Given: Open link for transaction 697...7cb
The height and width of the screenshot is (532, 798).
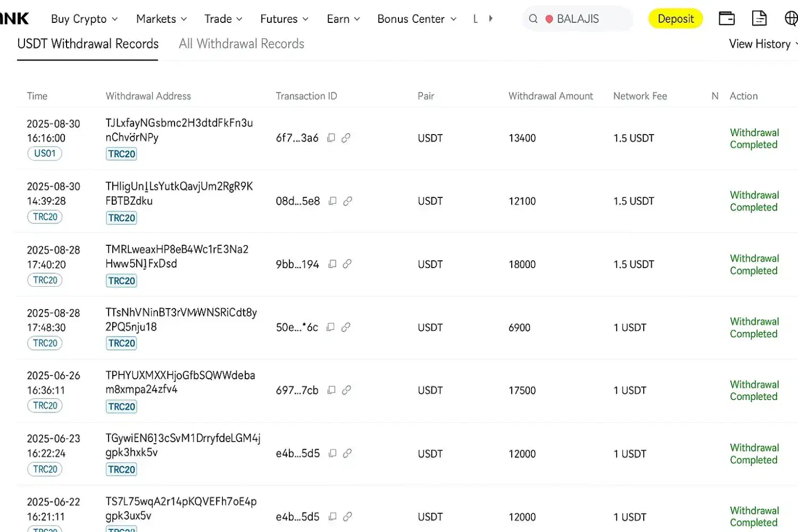Looking at the screenshot, I should [x=346, y=390].
